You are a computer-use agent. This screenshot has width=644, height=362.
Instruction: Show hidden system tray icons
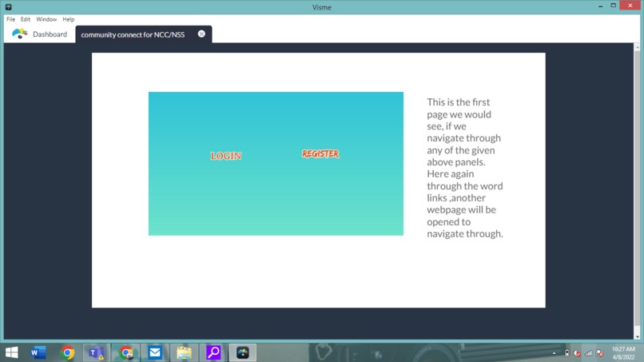(554, 353)
